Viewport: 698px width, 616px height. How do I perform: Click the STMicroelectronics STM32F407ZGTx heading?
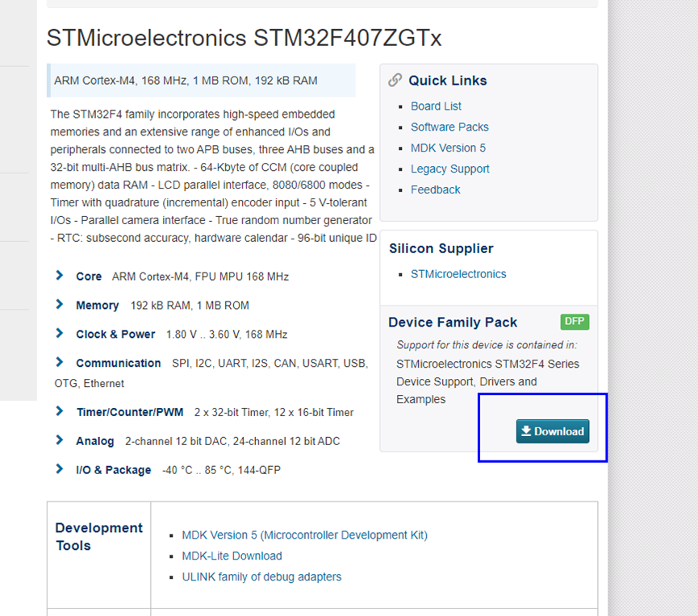244,38
